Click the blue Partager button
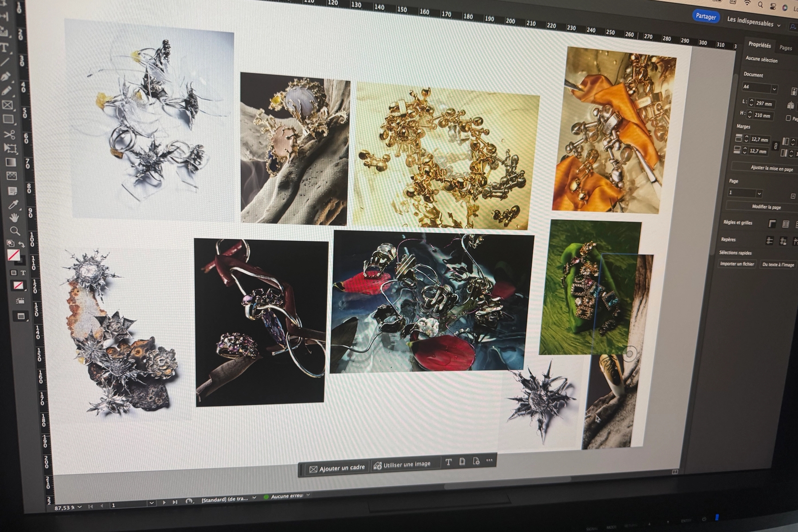The width and height of the screenshot is (798, 532). coord(705,16)
